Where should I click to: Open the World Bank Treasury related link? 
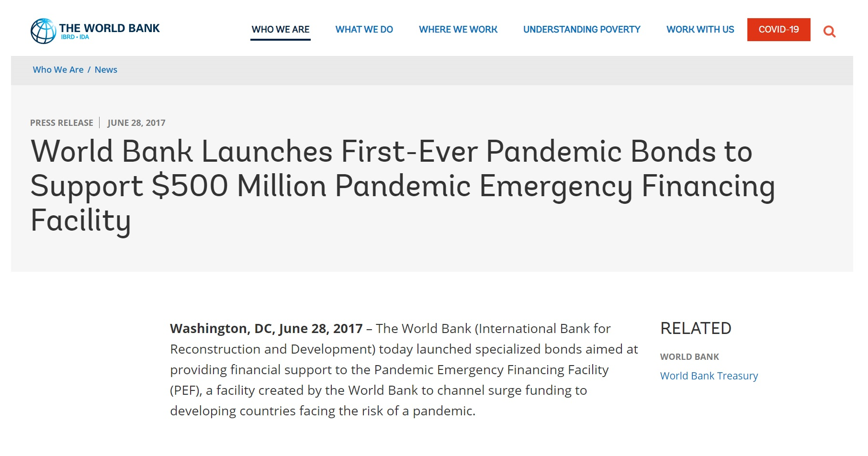point(709,376)
